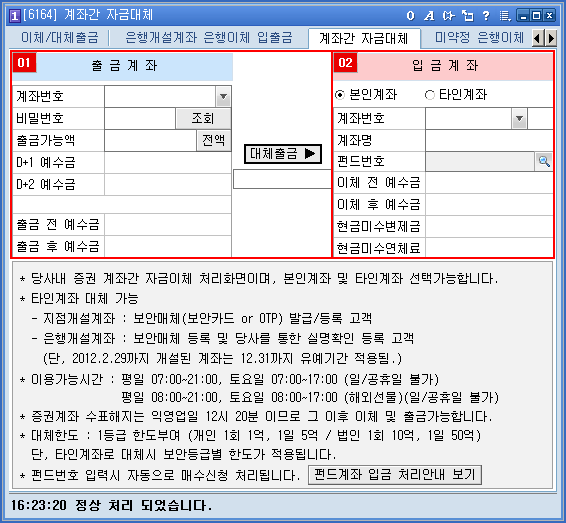Open the list menu icon in title bar
Screen dimensions: 566x523
tap(505, 16)
